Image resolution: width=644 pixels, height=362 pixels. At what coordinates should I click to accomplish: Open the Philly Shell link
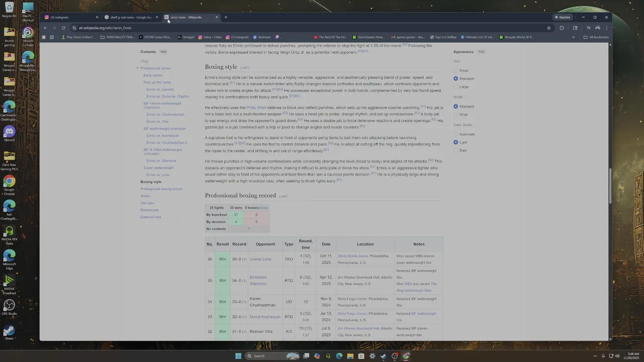click(256, 107)
